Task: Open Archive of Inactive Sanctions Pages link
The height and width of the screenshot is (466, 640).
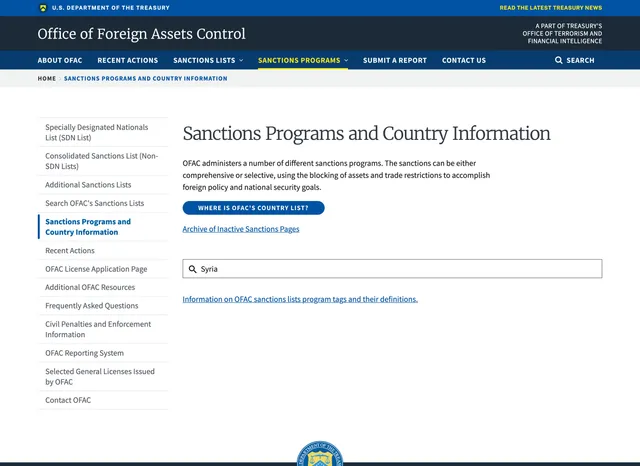Action: [240, 229]
